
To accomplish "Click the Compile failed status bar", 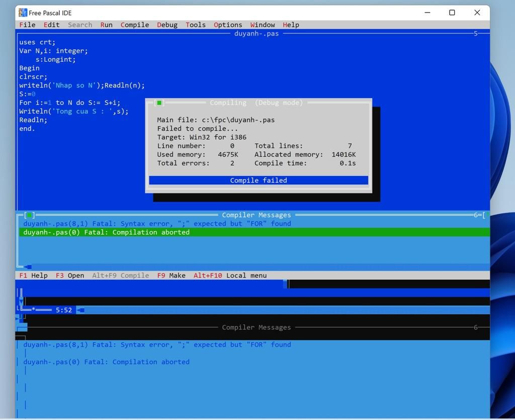I will 259,180.
